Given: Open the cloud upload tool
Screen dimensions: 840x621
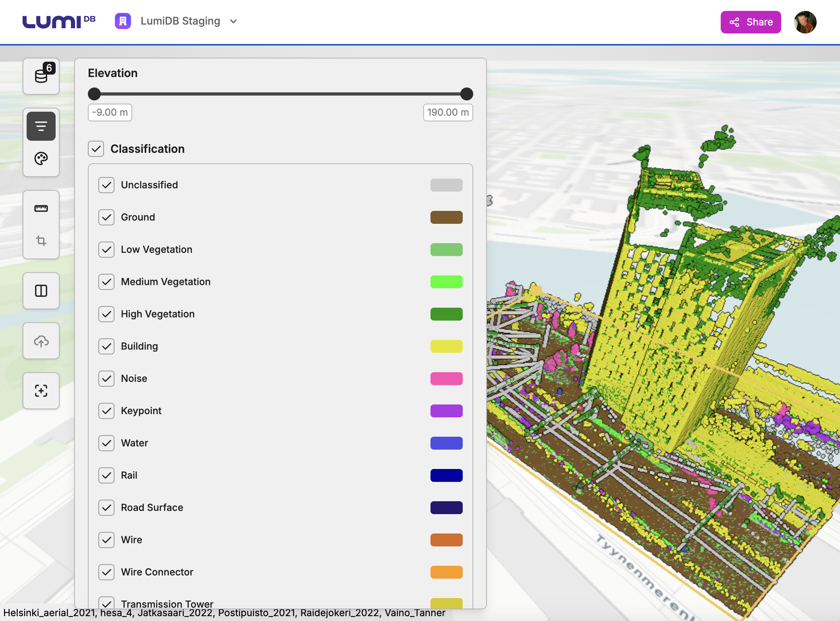Looking at the screenshot, I should click(x=41, y=341).
